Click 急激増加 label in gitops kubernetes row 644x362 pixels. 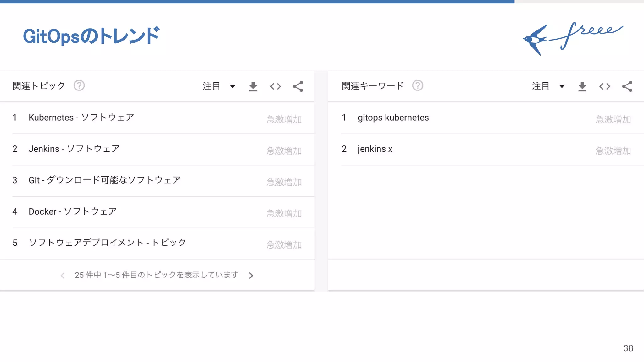613,119
